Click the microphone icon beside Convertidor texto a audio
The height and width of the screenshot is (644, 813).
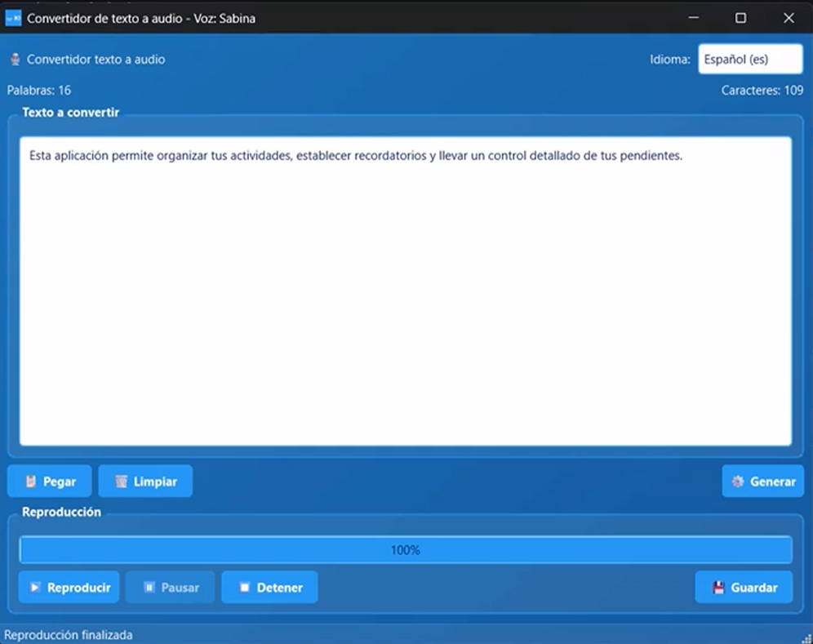pos(15,60)
